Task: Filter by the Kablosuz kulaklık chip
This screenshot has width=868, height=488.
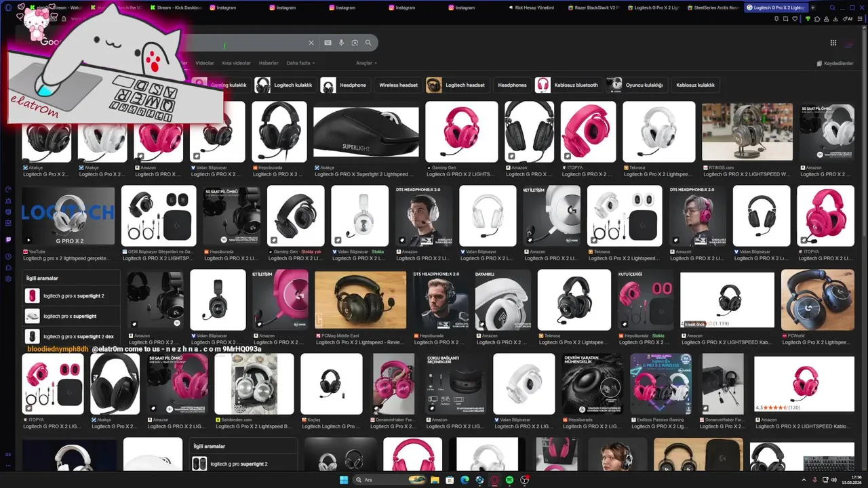Action: coord(695,85)
